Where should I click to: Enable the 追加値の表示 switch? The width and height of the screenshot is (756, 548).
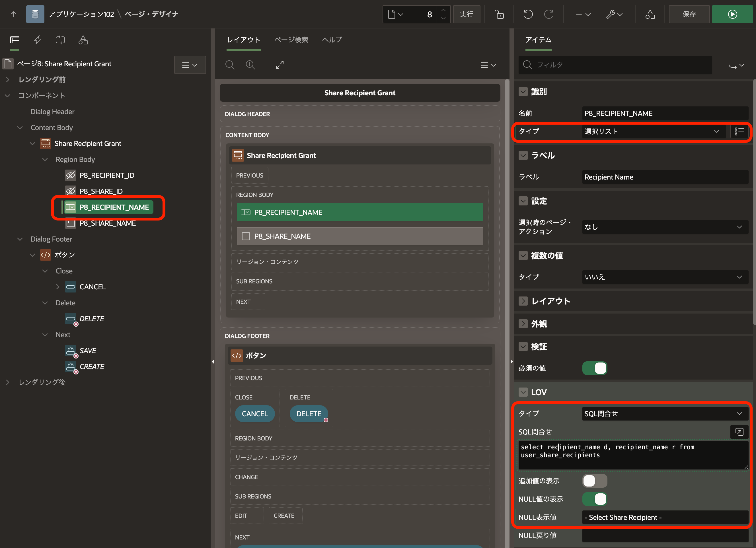click(x=594, y=481)
